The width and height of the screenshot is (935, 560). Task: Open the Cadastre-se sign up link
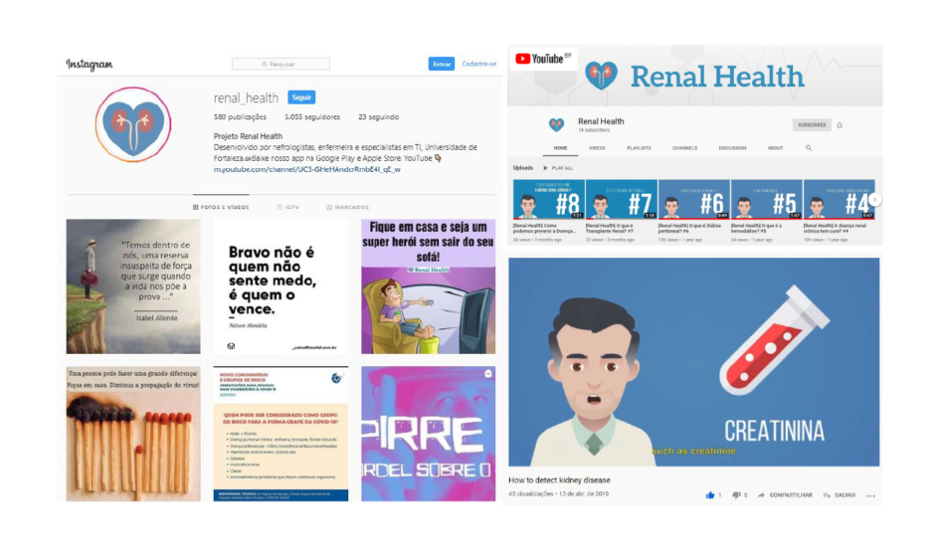tap(478, 65)
